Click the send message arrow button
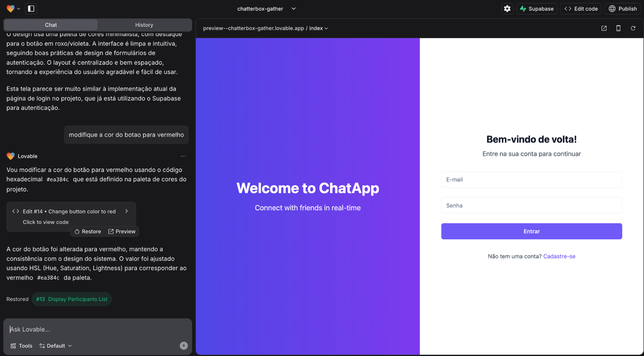The image size is (644, 356). [x=183, y=346]
